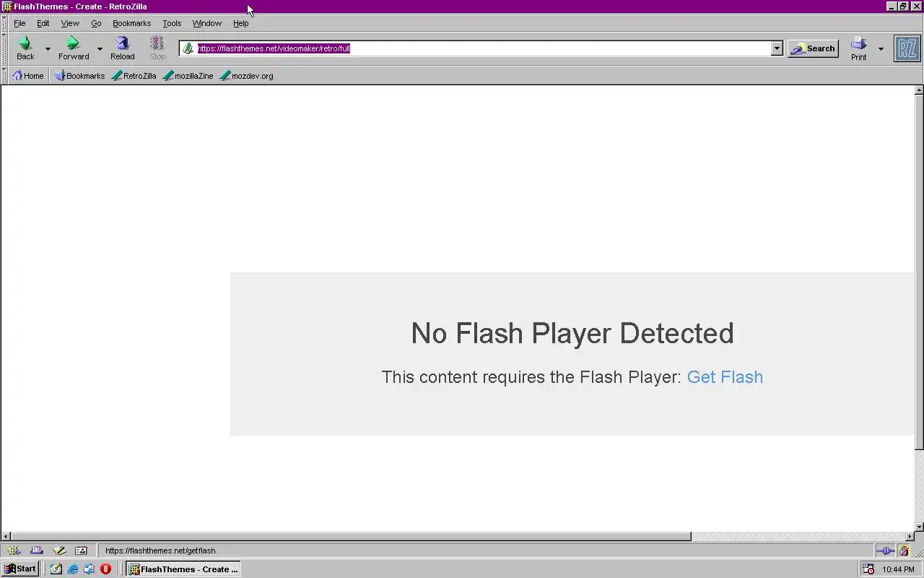The image size is (924, 578).
Task: Open Bookmarks folder on personal toolbar
Action: [x=79, y=75]
